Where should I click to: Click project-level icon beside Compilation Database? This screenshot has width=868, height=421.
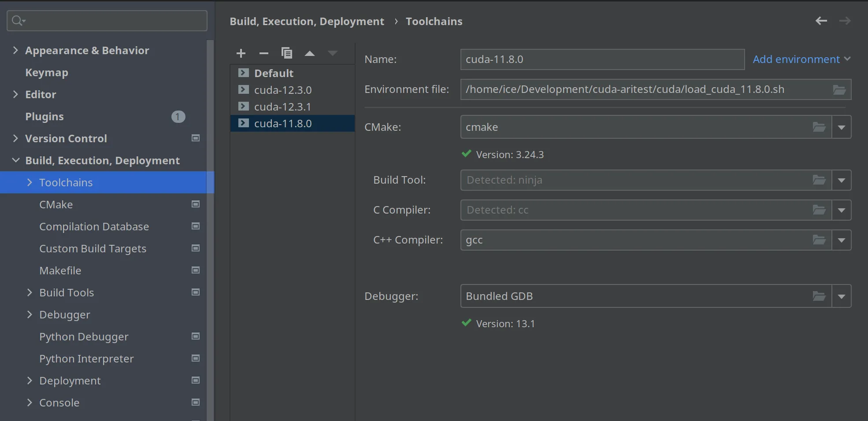(196, 226)
